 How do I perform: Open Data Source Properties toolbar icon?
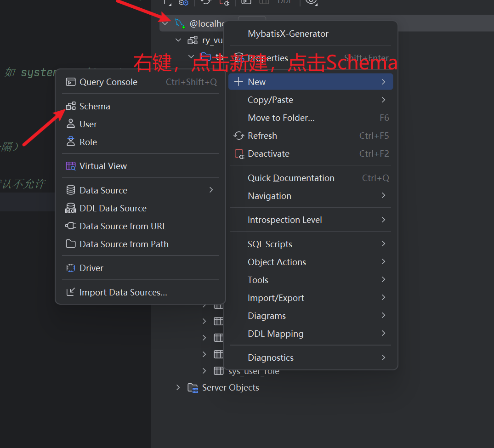pyautogui.click(x=183, y=2)
